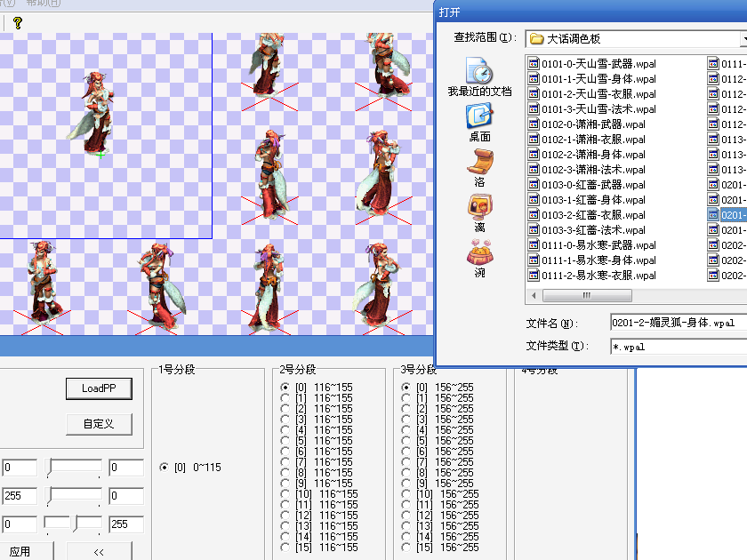
Task: Select radio [1] 116~155 in 2号分段
Action: pos(285,398)
